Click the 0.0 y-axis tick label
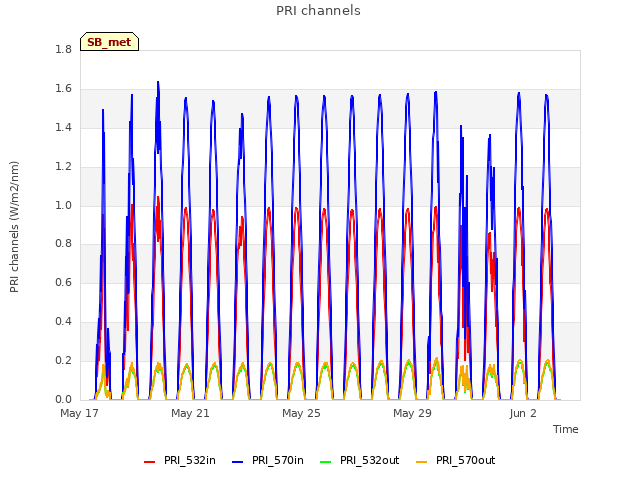Viewport: 640px width, 480px height. (63, 400)
